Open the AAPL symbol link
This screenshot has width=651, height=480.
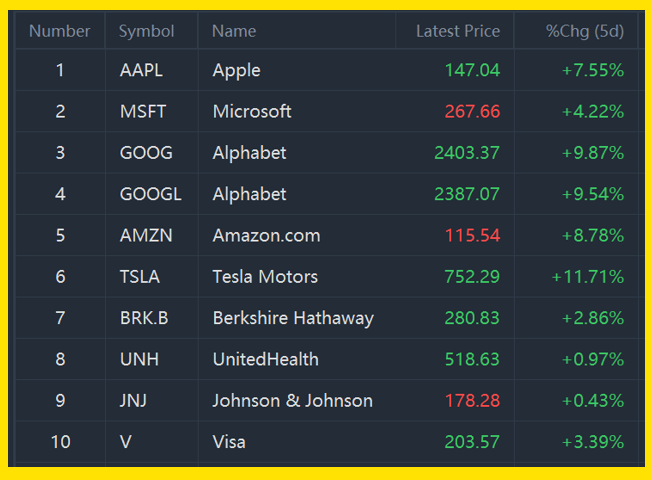[140, 70]
